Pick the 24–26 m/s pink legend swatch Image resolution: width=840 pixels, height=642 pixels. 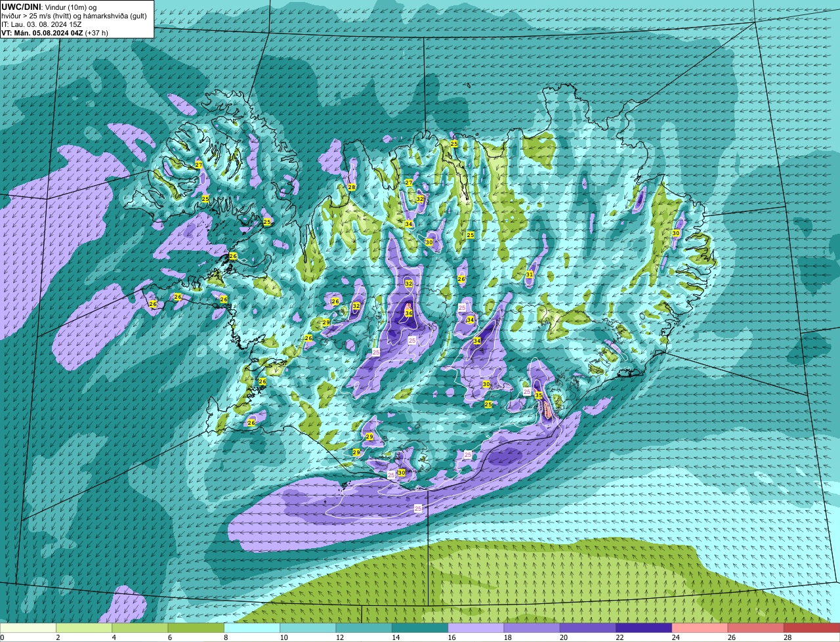[x=700, y=628]
